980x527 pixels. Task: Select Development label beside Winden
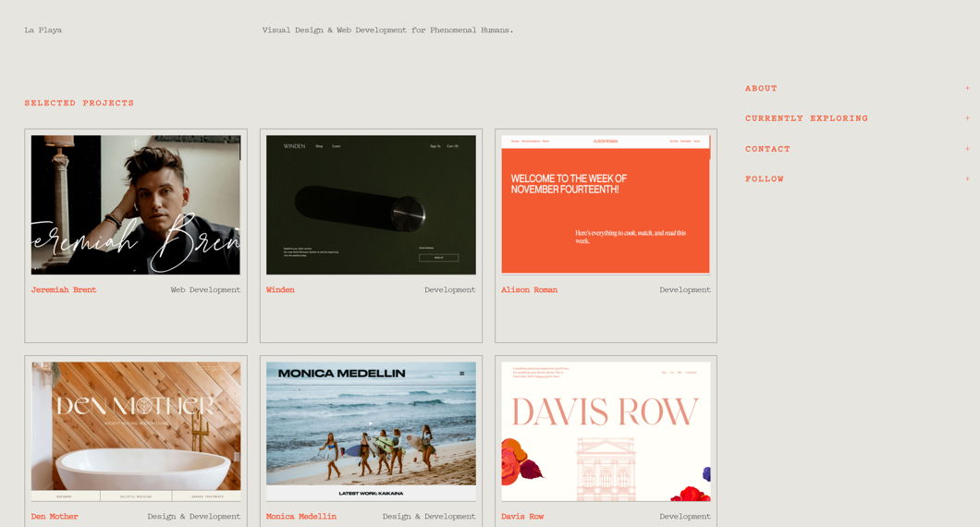tap(450, 290)
